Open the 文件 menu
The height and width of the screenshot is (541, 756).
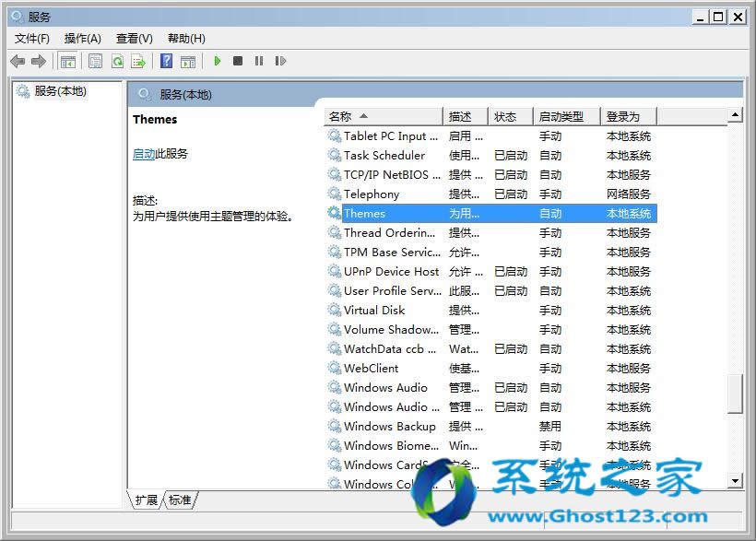[32, 38]
